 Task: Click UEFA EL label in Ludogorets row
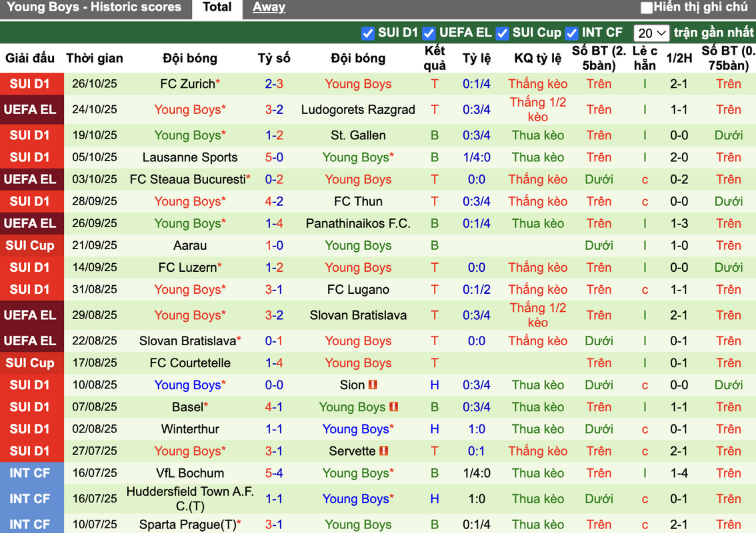[x=30, y=109]
